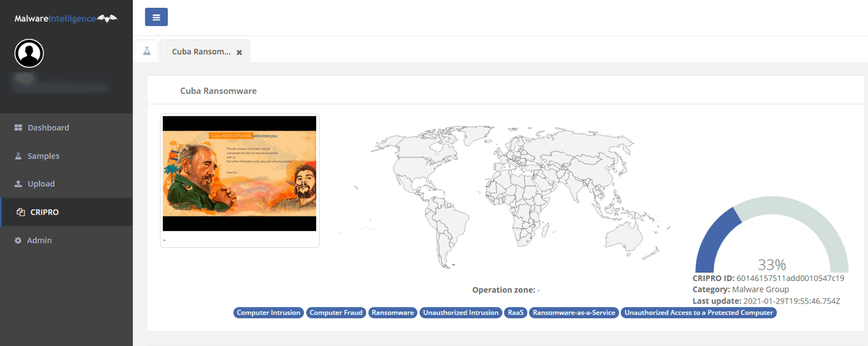Click the user profile avatar
This screenshot has width=868, height=346.
coord(30,53)
